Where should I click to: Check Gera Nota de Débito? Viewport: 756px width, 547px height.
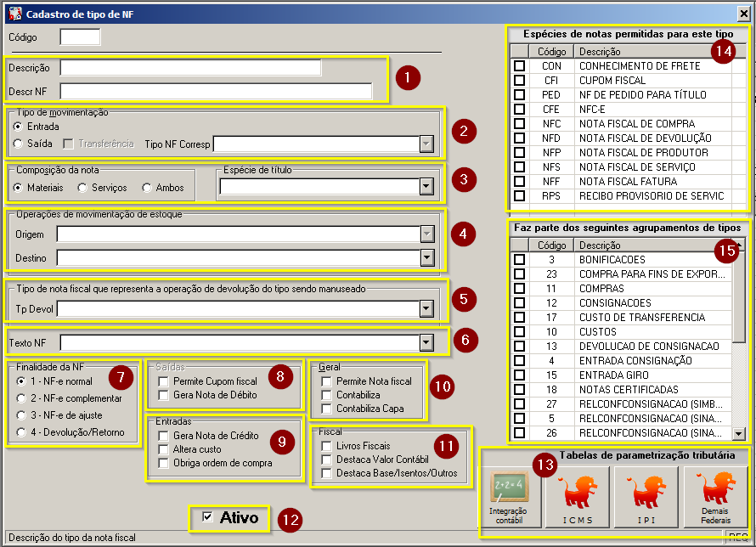(163, 395)
